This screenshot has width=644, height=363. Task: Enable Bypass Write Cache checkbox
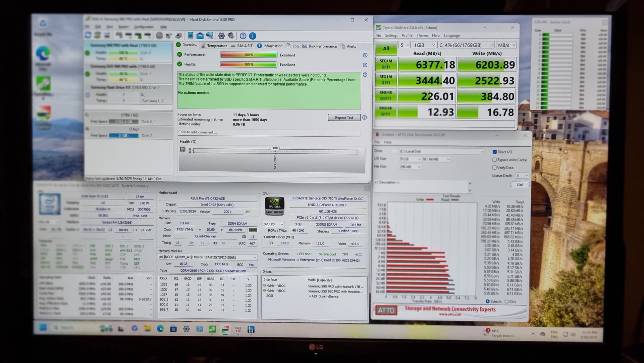click(494, 160)
